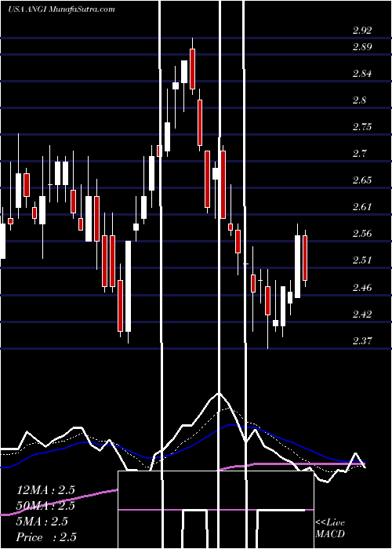This screenshot has width=392, height=549.
Task: Click the '5MA : 2.5' legend text
Action: [x=42, y=522]
